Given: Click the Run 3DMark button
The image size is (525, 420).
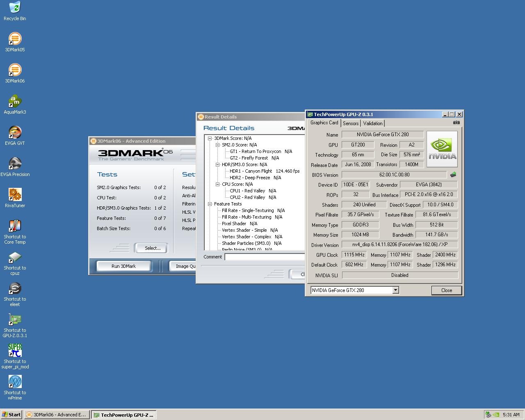Looking at the screenshot, I should click(123, 266).
